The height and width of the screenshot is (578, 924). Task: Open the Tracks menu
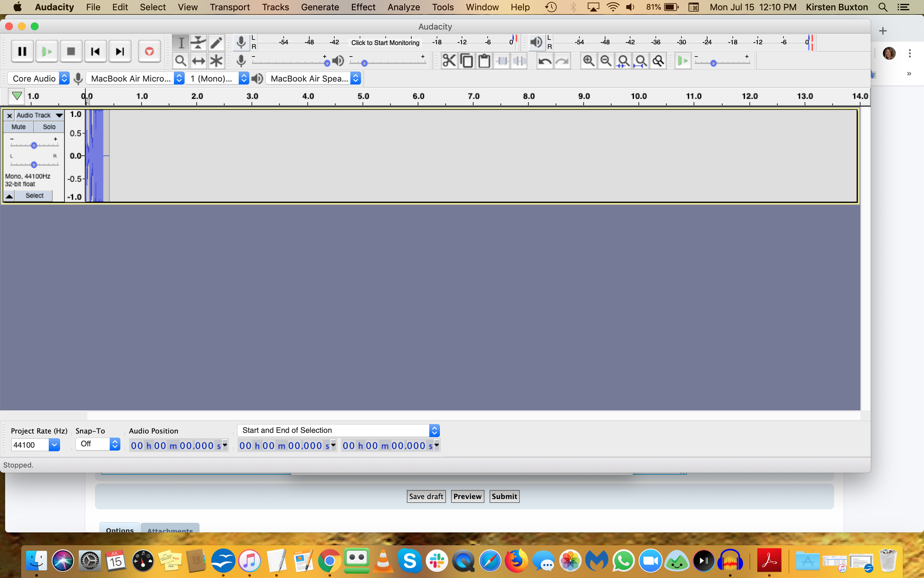click(x=275, y=7)
